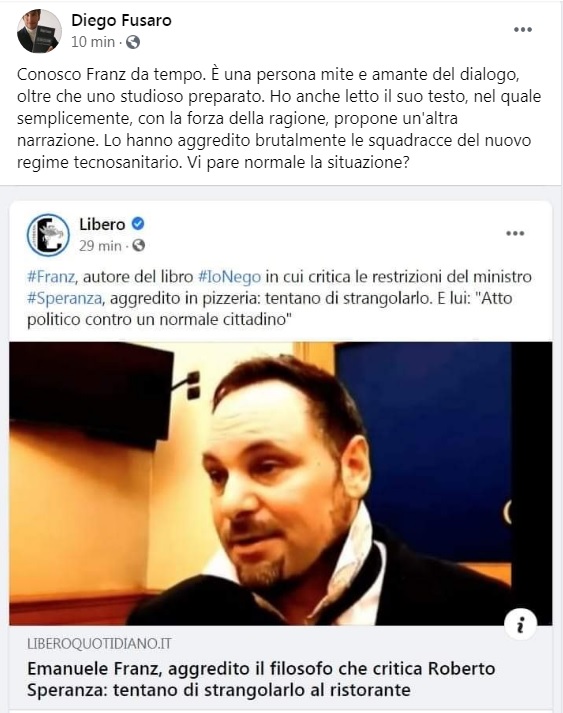The image size is (563, 713).
Task: Click the public globe icon beside 10 min
Action: 133,42
